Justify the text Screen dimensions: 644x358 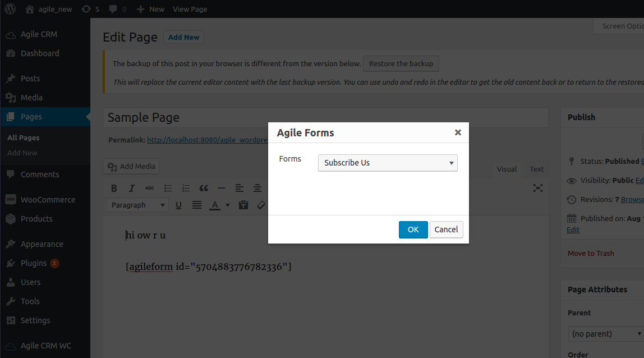(197, 205)
